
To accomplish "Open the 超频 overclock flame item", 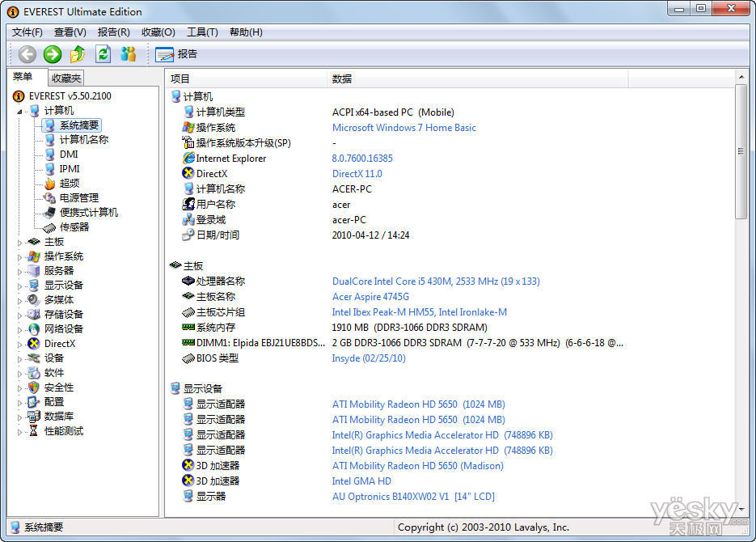I will (x=70, y=184).
